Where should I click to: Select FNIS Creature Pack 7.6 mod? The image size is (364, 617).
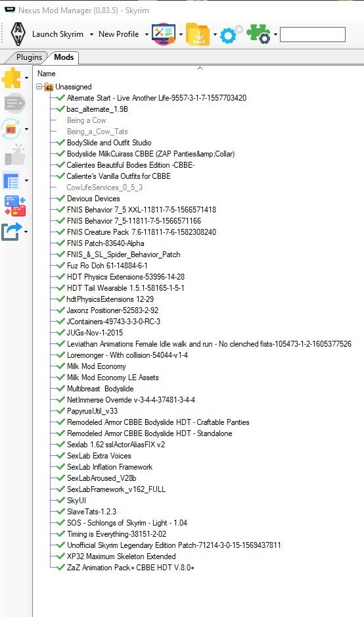point(141,232)
